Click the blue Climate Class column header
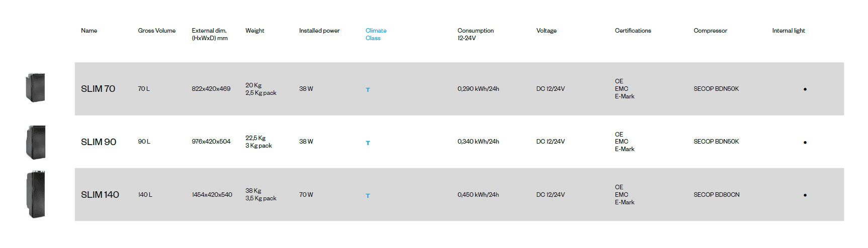Image resolution: width=868 pixels, height=248 pixels. (376, 34)
